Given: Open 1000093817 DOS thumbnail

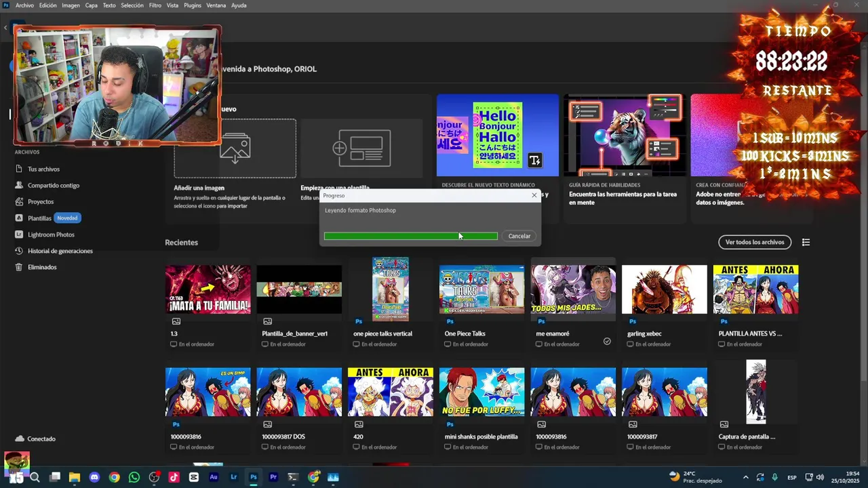Looking at the screenshot, I should tap(299, 392).
